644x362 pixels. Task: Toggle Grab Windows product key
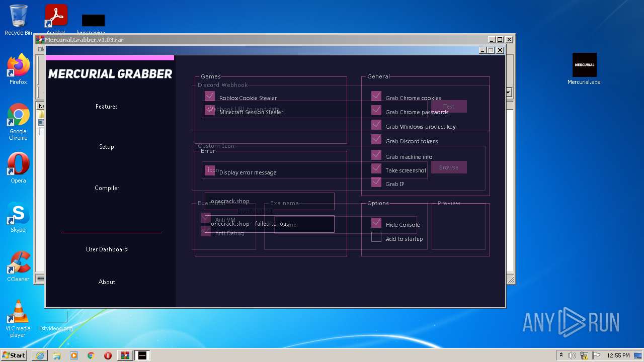[x=376, y=125]
